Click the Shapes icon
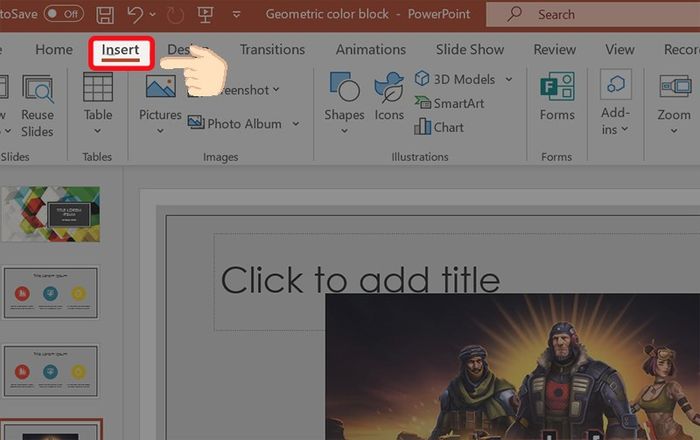Image resolution: width=700 pixels, height=440 pixels. point(344,87)
